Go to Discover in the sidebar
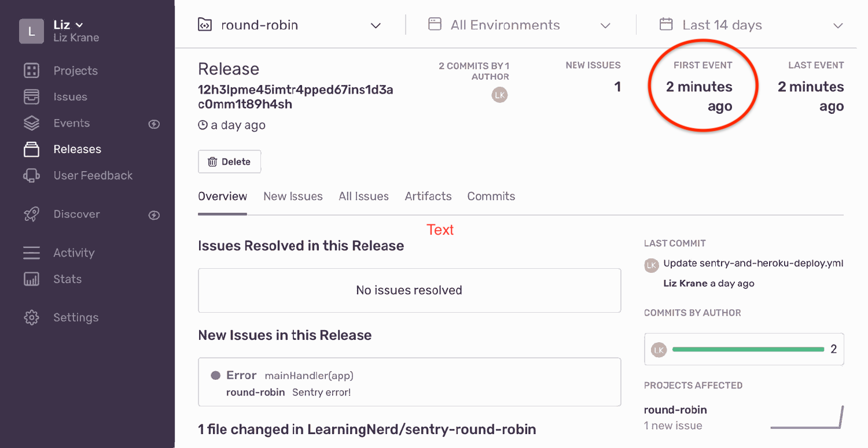868x448 pixels. click(x=76, y=214)
